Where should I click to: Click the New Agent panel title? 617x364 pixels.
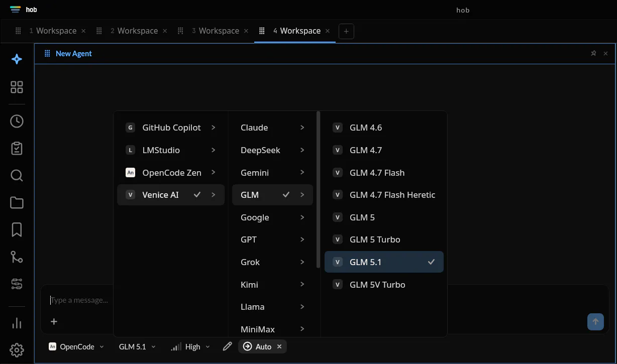(x=74, y=53)
